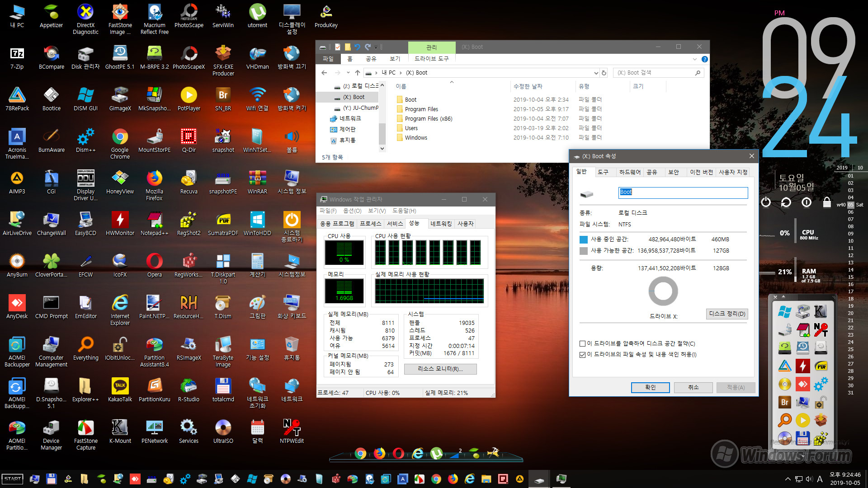Click the (X:) Boot search box
The height and width of the screenshot is (488, 868).
tap(658, 73)
